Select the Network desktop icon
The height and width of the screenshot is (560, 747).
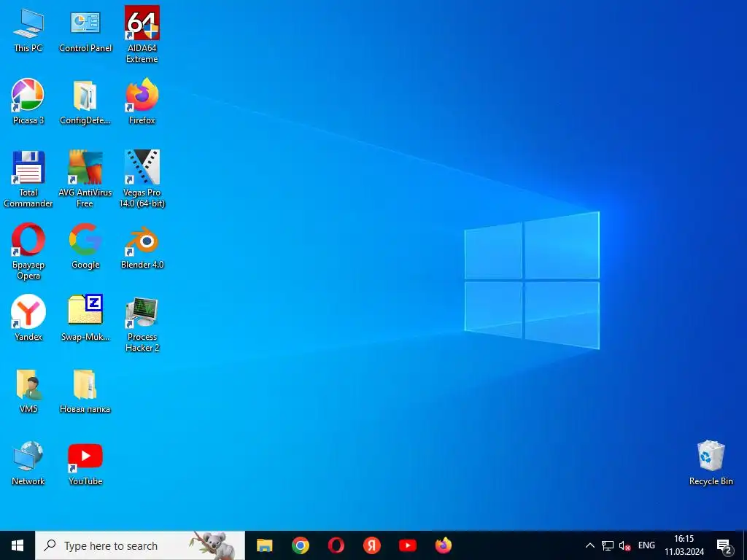coord(28,463)
